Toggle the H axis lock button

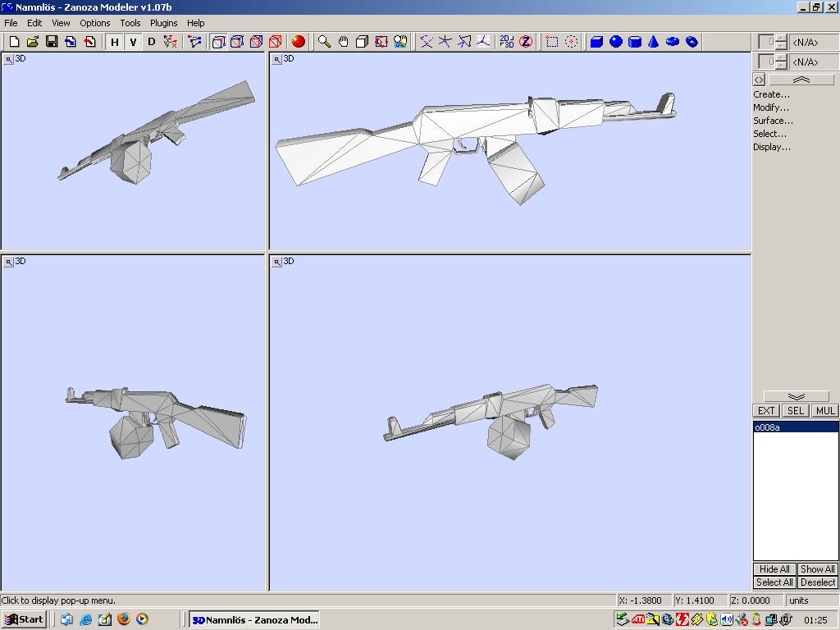click(115, 42)
